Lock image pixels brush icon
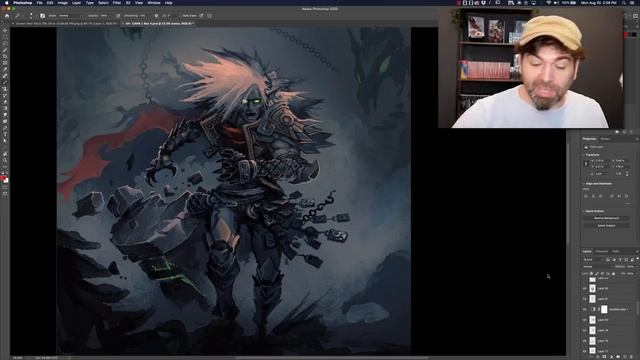 tap(596, 273)
